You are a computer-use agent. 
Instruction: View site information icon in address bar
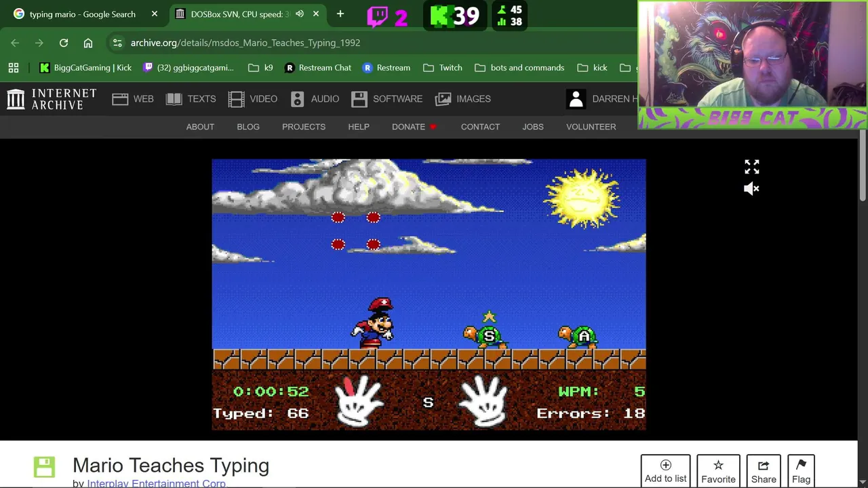pos(117,43)
